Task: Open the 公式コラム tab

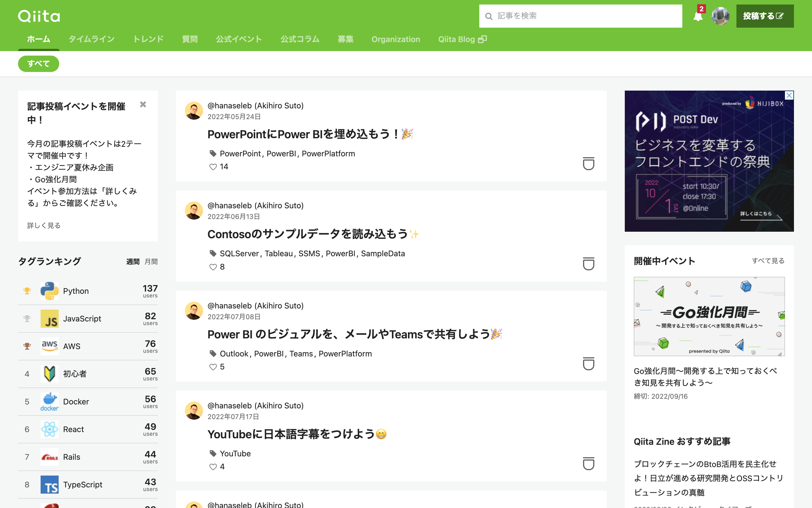Action: pyautogui.click(x=300, y=39)
